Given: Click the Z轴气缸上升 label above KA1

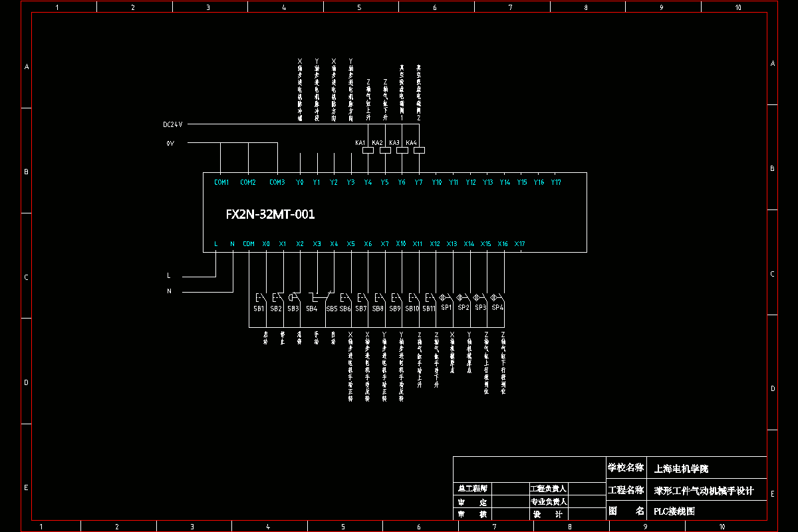Looking at the screenshot, I should 368,98.
